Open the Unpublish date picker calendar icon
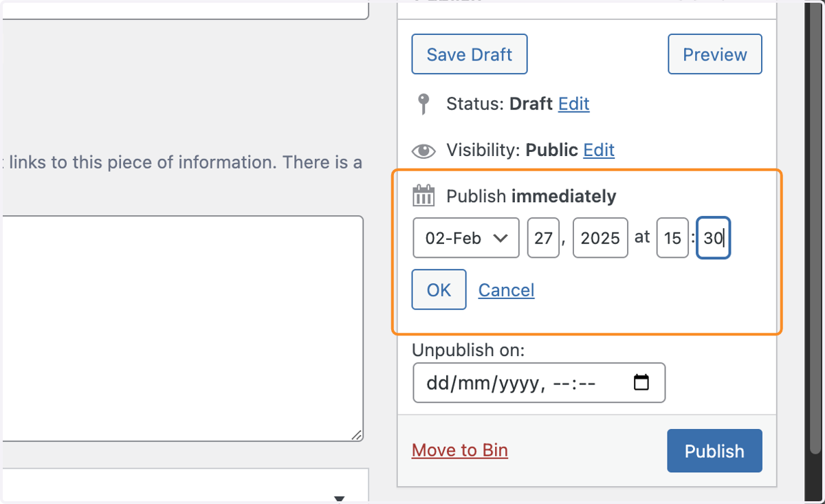Viewport: 825px width, 504px height. [641, 382]
